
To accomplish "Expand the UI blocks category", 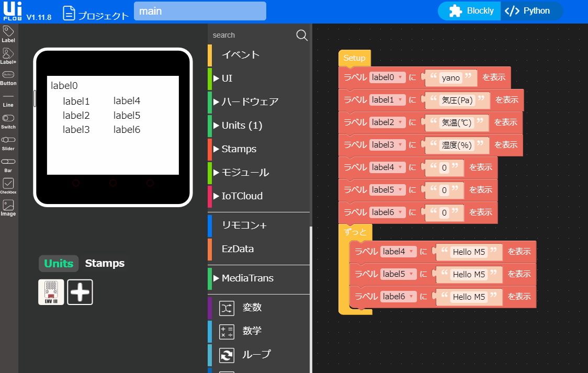I will point(225,78).
